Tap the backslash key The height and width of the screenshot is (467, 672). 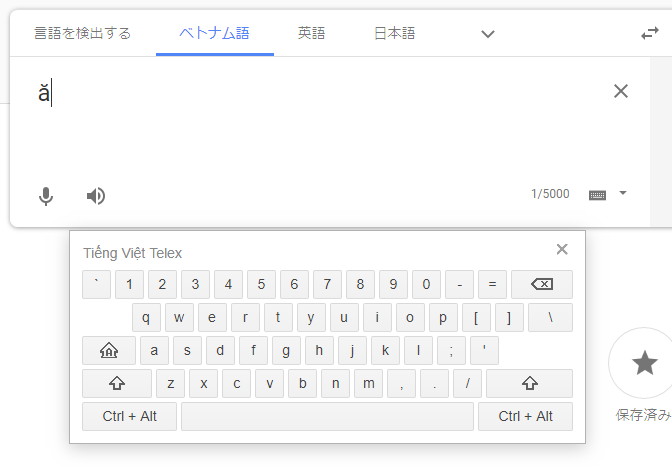tap(550, 317)
